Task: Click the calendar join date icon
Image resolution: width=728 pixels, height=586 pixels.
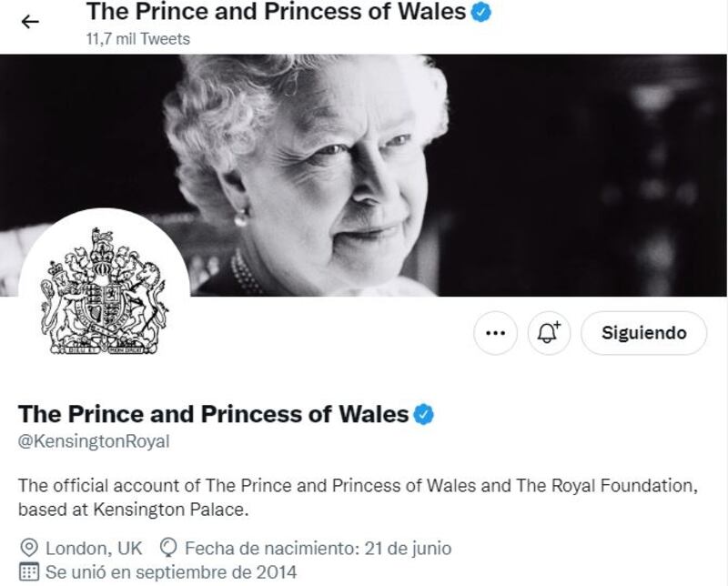Action: click(29, 572)
